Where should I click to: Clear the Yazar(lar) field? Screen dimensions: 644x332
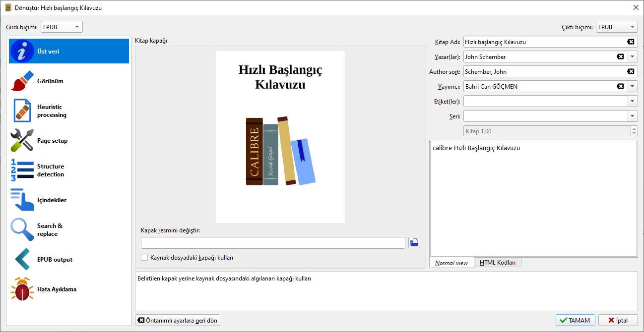(620, 57)
